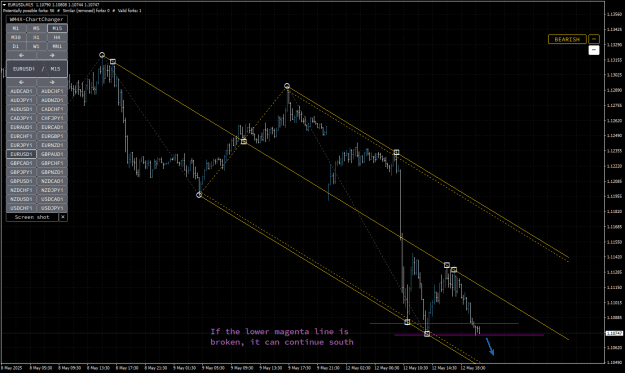This screenshot has width=625, height=373.
Task: Switch chart to H4 timeframe
Action: (57, 37)
